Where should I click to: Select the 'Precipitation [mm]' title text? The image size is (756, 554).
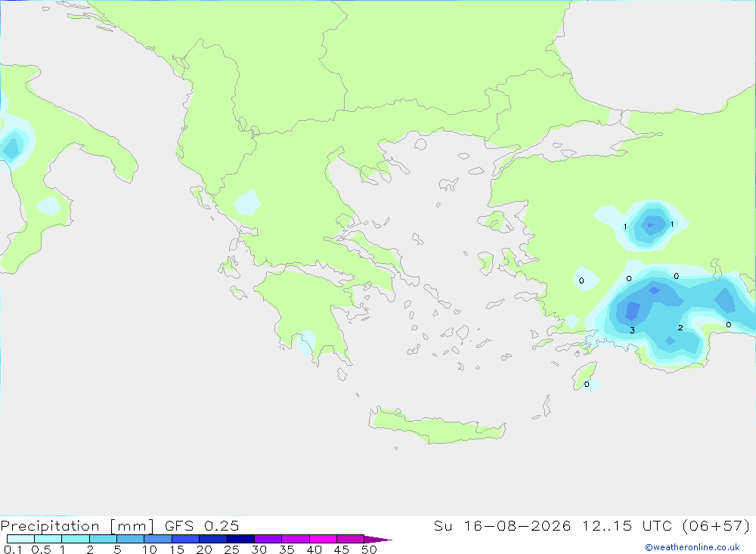tap(77, 525)
